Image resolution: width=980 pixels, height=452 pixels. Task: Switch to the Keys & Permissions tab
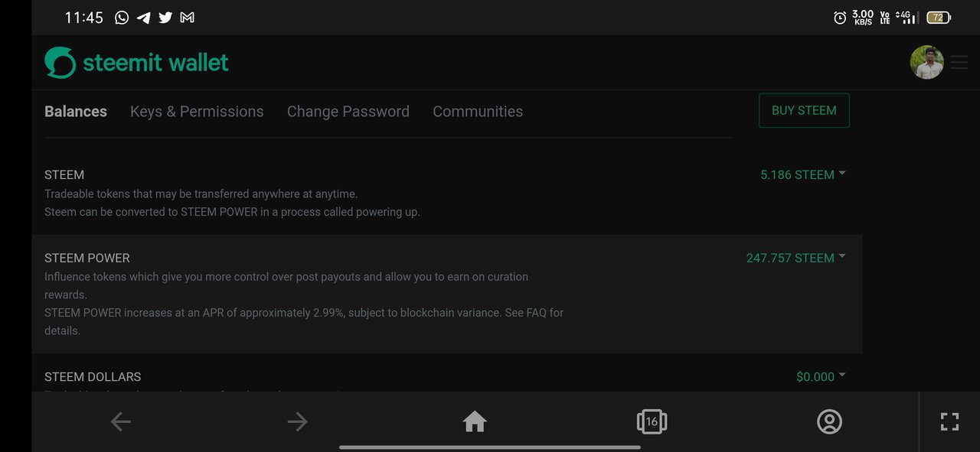197,112
